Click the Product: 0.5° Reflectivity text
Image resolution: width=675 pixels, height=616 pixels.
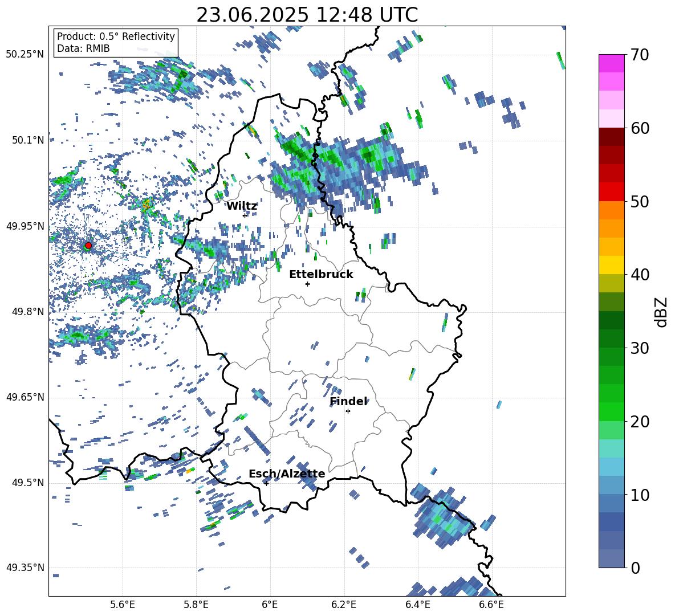116,36
